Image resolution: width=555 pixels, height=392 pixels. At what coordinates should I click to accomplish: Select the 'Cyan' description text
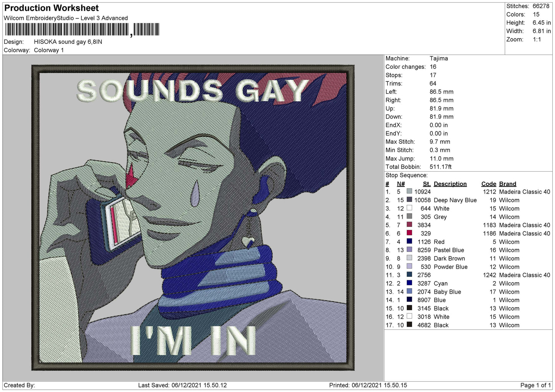pos(441,284)
